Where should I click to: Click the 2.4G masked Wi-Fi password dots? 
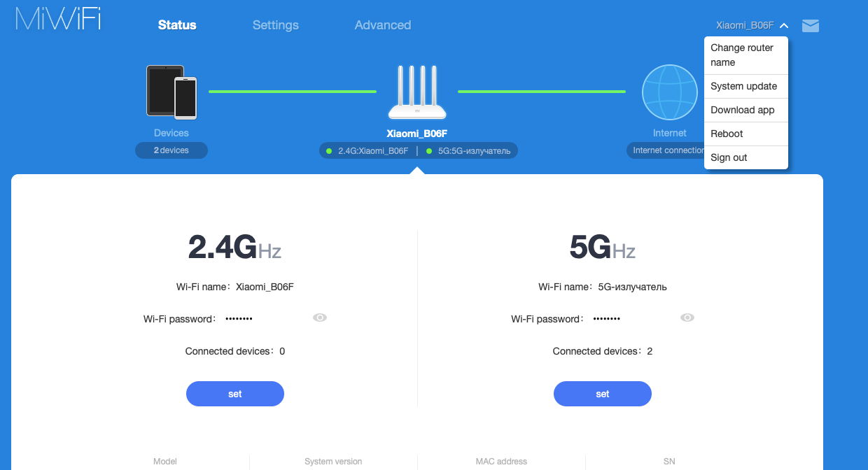coord(239,319)
